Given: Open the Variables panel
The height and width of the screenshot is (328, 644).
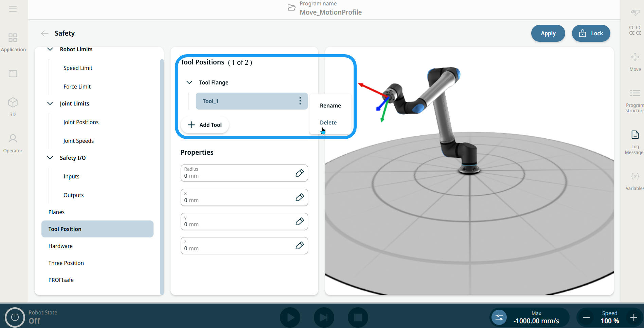Looking at the screenshot, I should tap(634, 181).
